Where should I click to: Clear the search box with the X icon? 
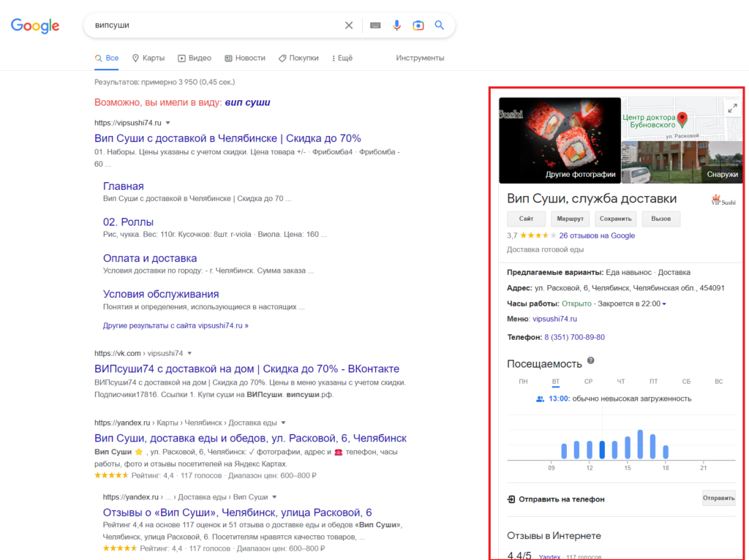pos(349,26)
